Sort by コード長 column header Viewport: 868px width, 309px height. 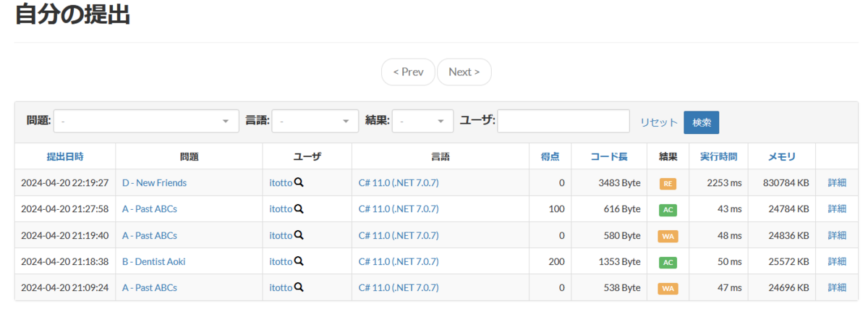coord(609,156)
